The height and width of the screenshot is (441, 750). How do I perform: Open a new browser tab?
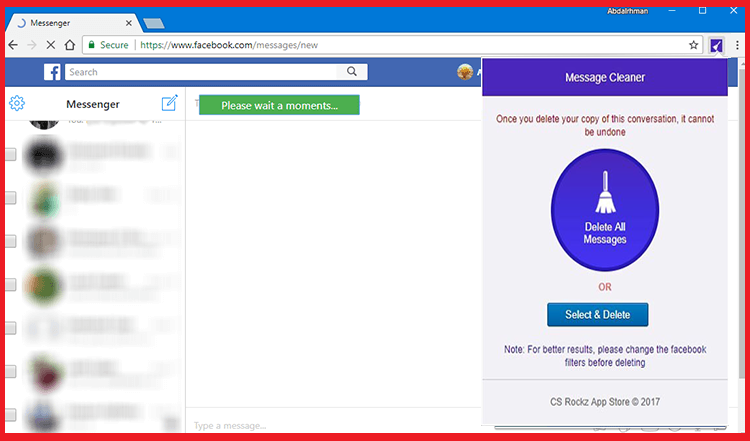[x=154, y=23]
